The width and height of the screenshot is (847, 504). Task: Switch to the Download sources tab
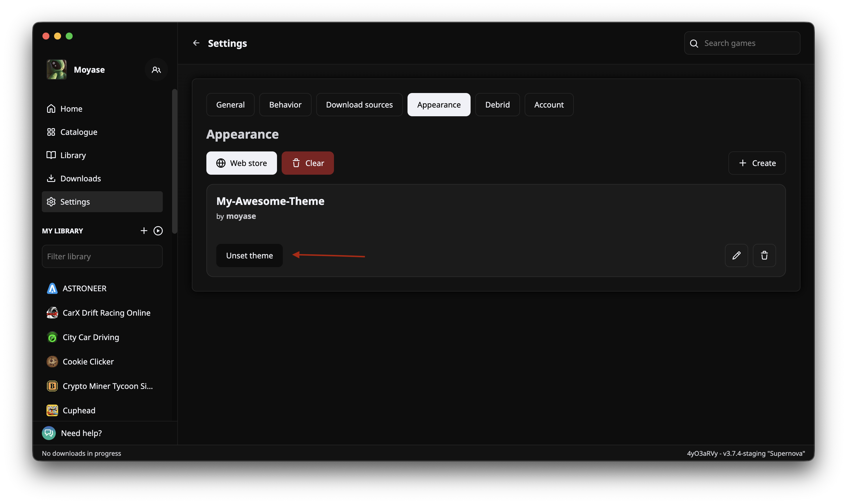coord(359,105)
